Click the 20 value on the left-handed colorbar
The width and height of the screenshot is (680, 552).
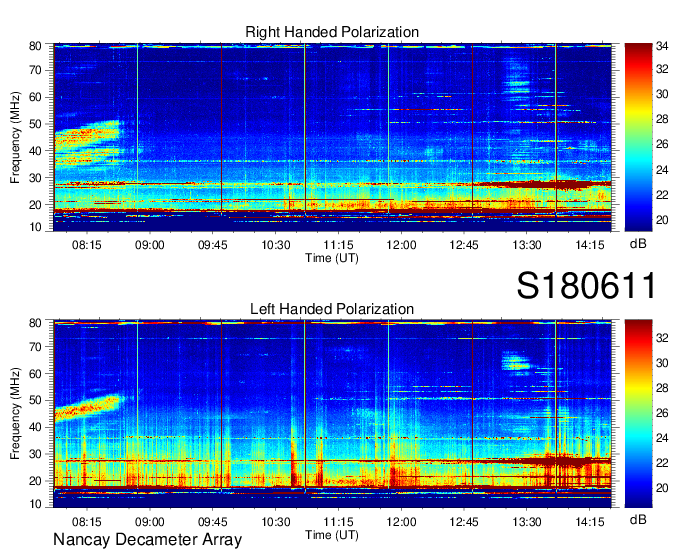[x=662, y=488]
